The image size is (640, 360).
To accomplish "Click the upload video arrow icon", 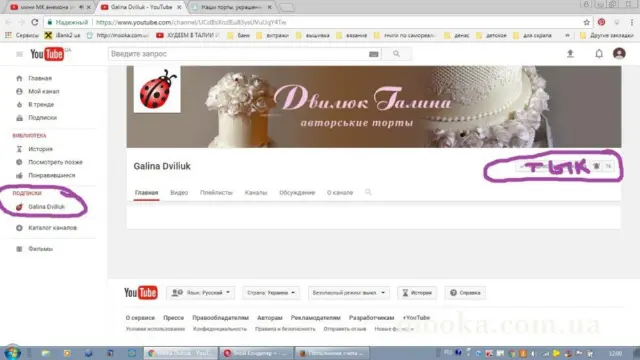I will coord(570,53).
